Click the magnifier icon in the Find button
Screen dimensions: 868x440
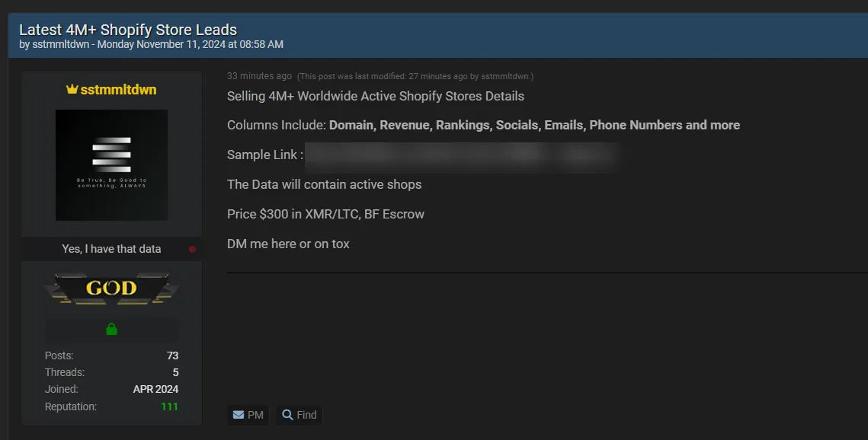pos(287,415)
